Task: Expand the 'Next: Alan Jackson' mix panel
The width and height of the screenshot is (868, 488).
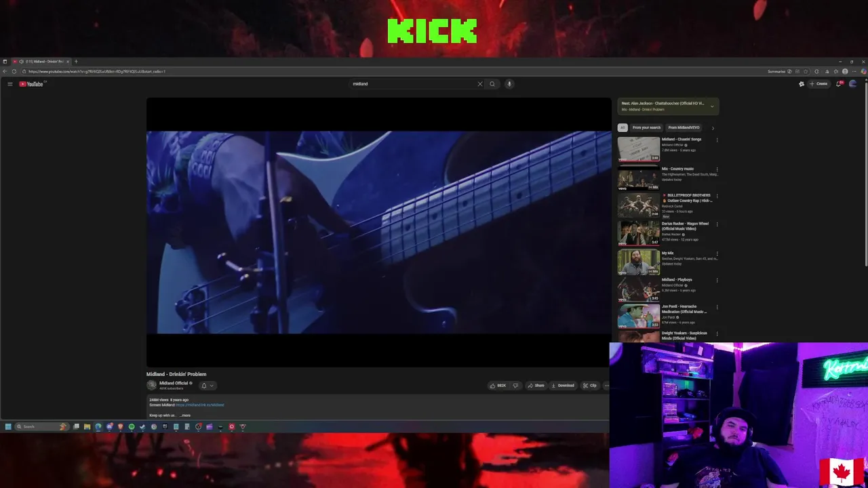Action: tap(712, 106)
